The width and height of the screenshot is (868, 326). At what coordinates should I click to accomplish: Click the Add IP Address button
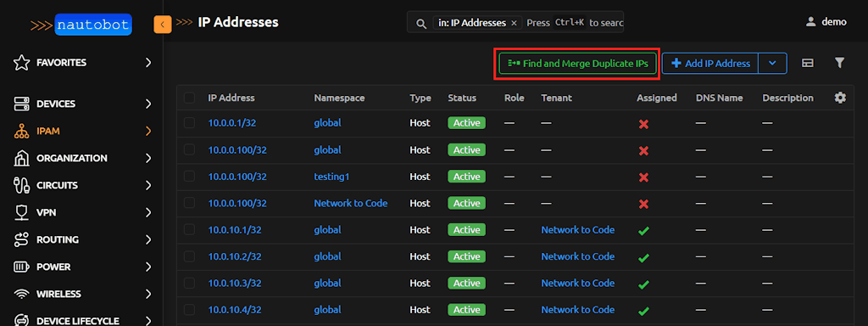pyautogui.click(x=710, y=63)
